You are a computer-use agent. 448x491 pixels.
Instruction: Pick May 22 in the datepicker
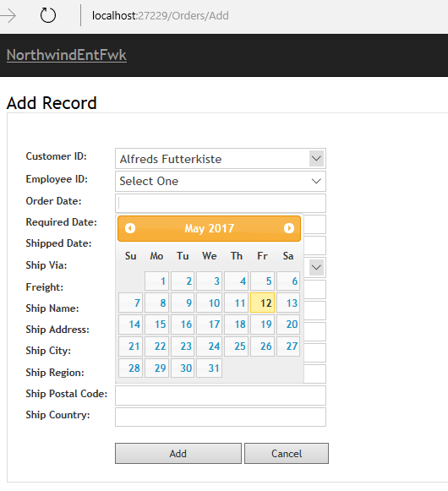(x=157, y=346)
